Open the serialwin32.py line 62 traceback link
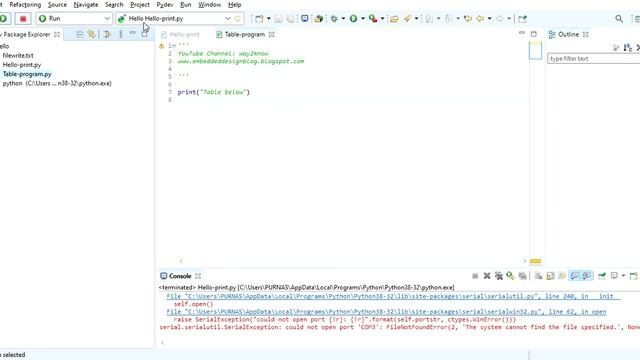Screen dimensions: 640x360 tap(386, 312)
